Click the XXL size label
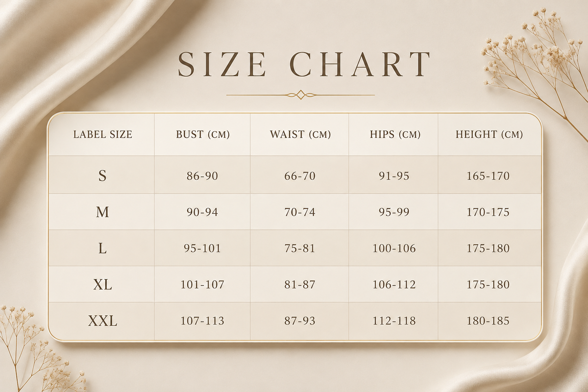 (x=102, y=321)
